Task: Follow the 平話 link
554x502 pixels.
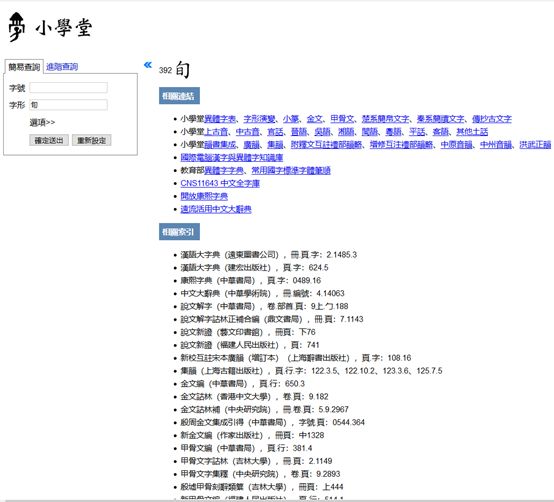Action: coord(417,132)
